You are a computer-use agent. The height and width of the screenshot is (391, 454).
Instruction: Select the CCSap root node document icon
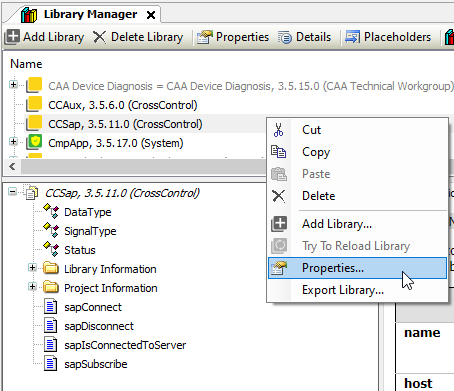[x=32, y=192]
